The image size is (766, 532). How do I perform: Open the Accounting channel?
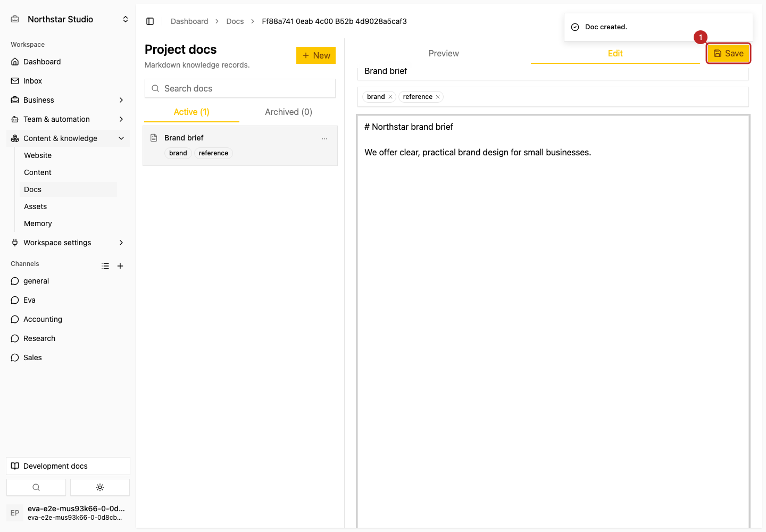pyautogui.click(x=68, y=319)
